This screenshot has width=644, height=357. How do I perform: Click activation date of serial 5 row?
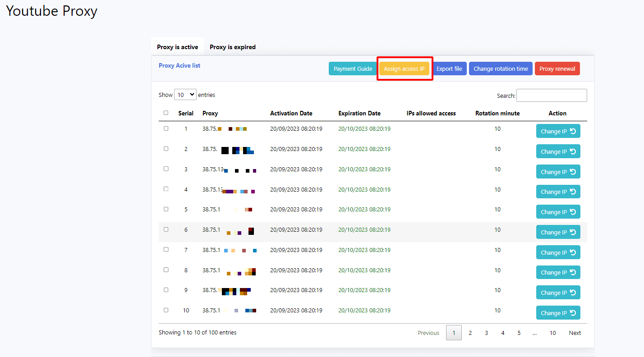click(296, 210)
